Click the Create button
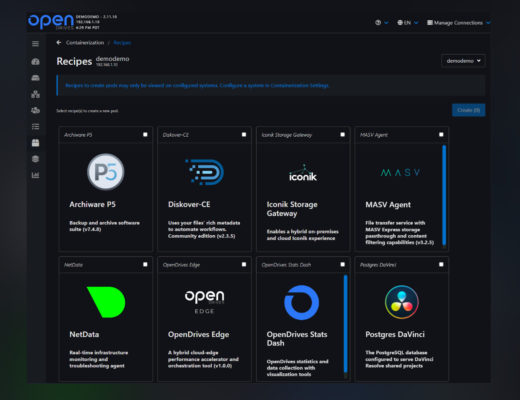Screen dimensions: 520x400 click(468, 110)
